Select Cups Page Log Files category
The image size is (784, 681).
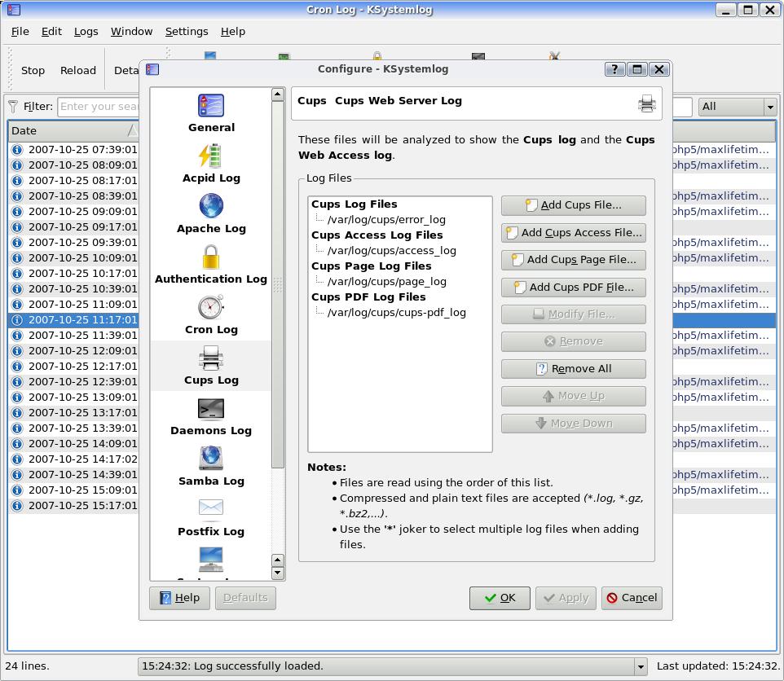point(371,266)
